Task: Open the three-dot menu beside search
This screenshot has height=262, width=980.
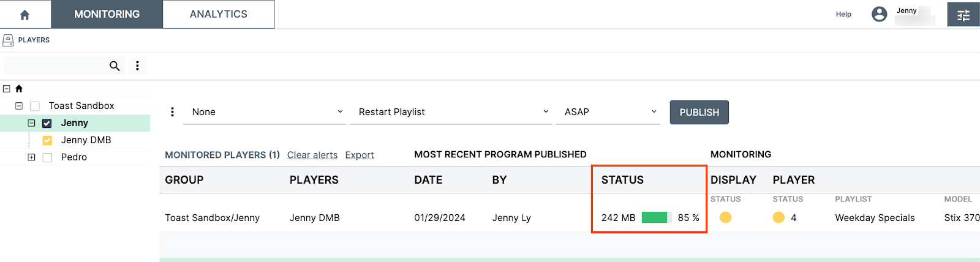Action: (137, 66)
